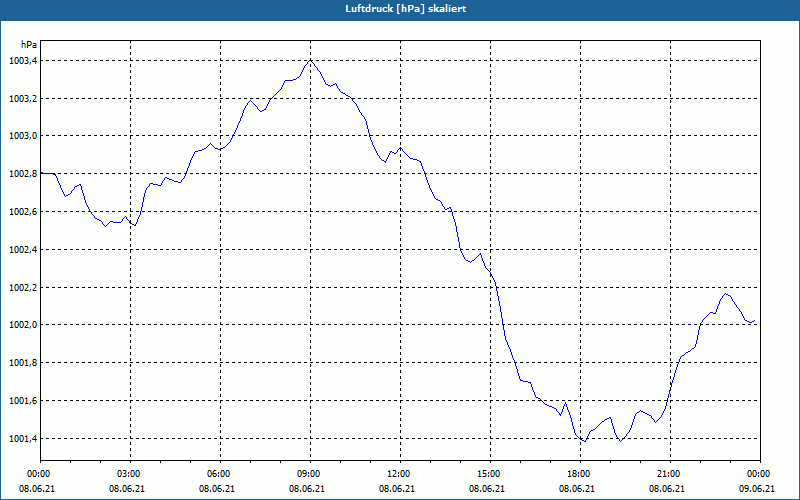
Task: Click the 1002,6 y-axis label
Action: point(23,212)
